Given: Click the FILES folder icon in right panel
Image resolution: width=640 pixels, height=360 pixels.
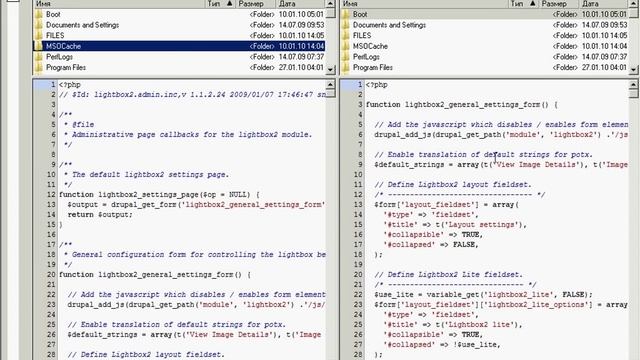Looking at the screenshot, I should (x=346, y=36).
